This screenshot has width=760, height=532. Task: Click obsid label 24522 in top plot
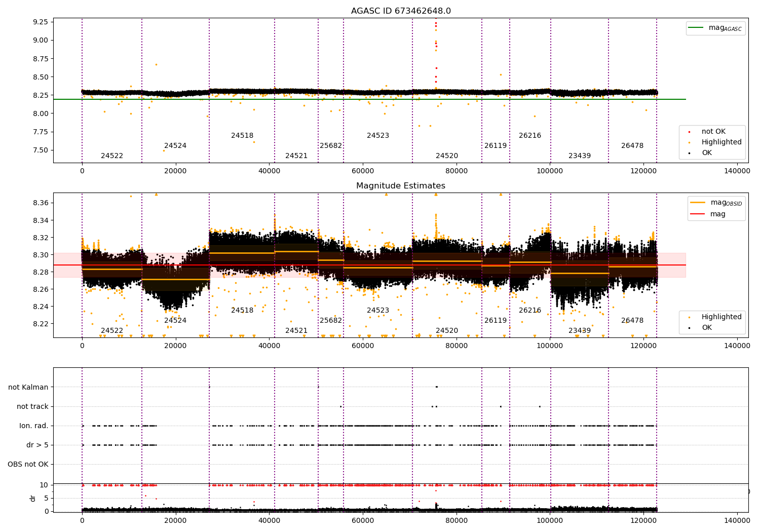(112, 156)
